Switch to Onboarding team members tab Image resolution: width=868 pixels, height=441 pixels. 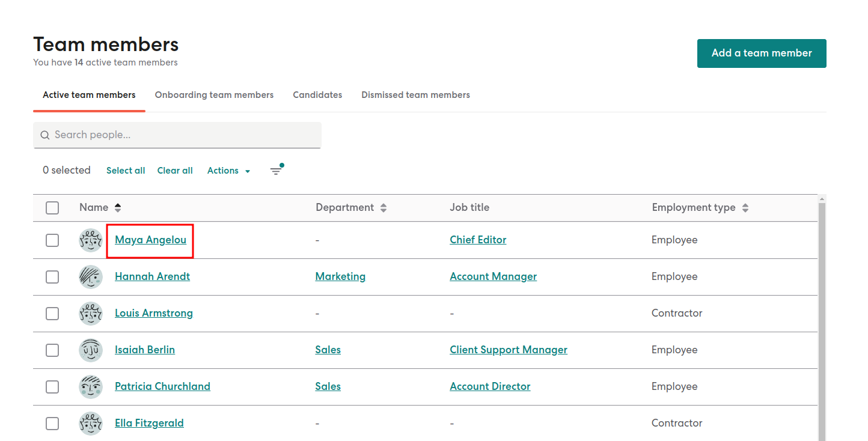(214, 95)
